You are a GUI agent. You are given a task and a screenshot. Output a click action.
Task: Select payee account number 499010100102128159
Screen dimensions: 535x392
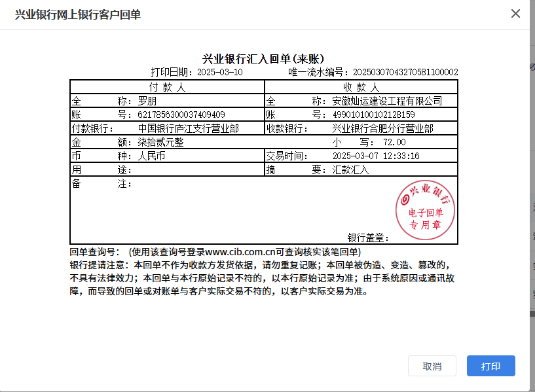[x=373, y=115]
